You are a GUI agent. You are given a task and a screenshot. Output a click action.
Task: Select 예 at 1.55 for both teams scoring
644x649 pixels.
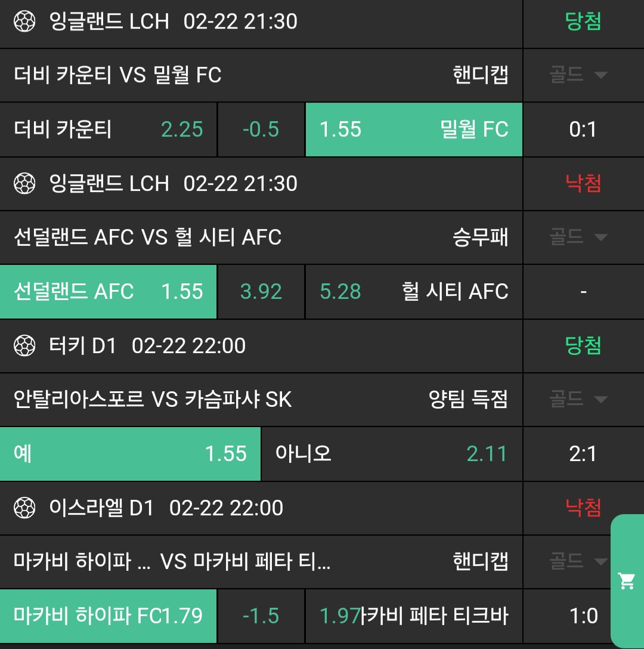(x=130, y=454)
